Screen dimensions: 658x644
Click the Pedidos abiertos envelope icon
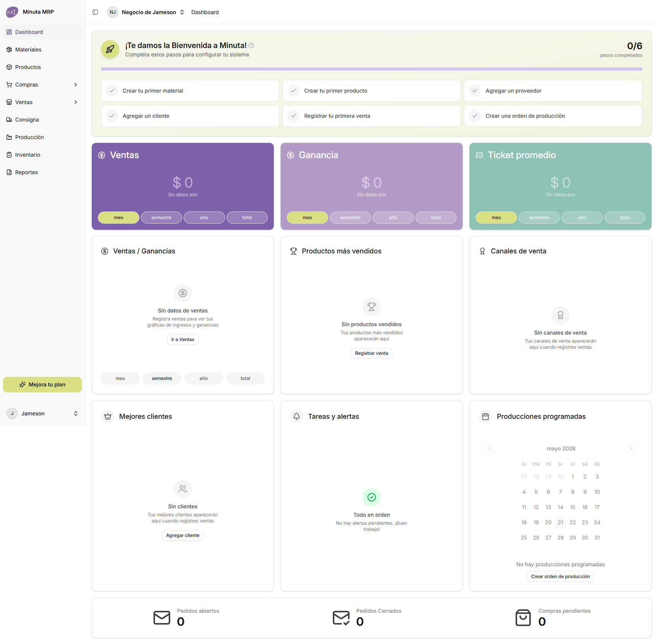162,618
